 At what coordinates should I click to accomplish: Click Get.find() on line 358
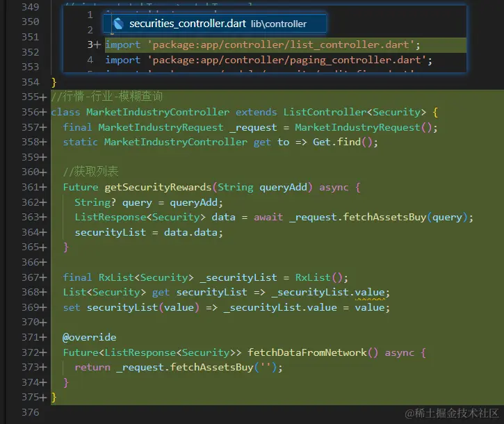point(342,142)
